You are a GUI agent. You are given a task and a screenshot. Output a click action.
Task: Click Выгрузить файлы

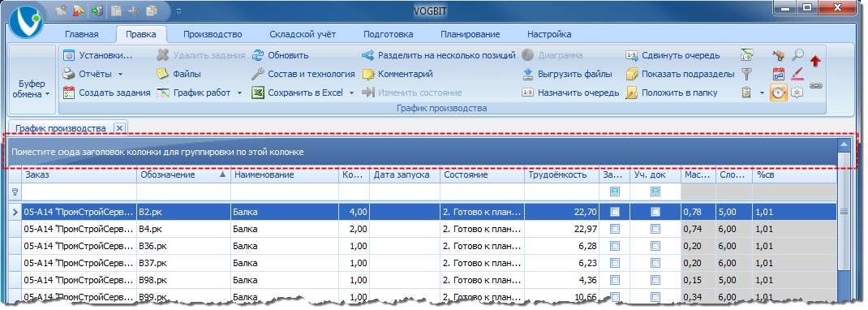pyautogui.click(x=567, y=74)
